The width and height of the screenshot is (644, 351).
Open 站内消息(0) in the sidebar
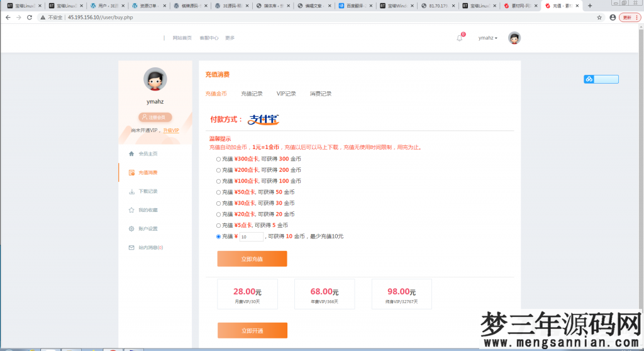pyautogui.click(x=151, y=247)
